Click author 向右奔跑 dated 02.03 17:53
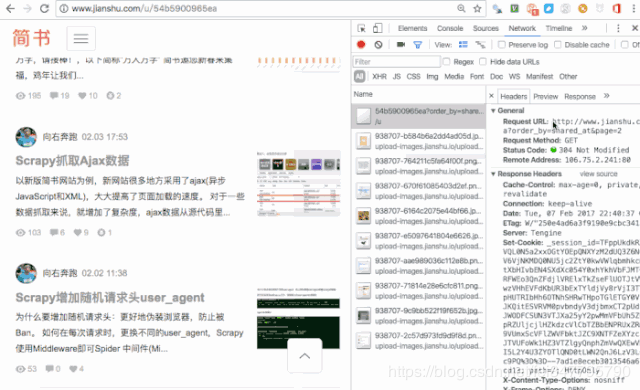The image size is (640, 390). (60, 137)
